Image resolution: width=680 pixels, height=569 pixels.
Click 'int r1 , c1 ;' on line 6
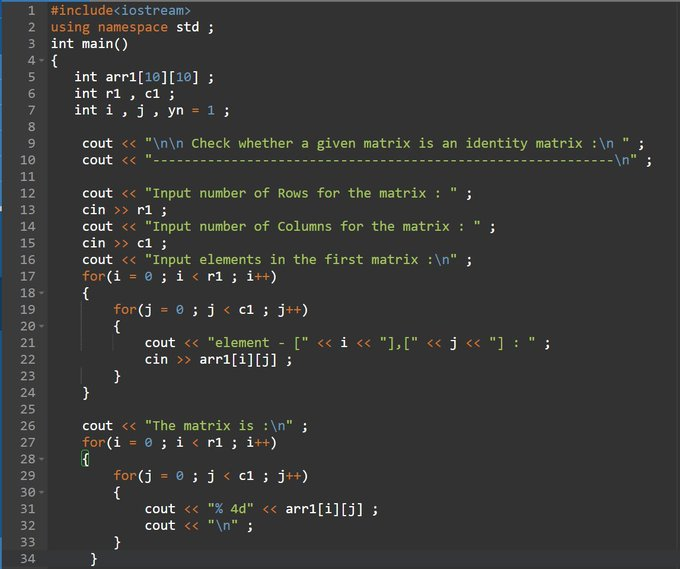point(125,94)
